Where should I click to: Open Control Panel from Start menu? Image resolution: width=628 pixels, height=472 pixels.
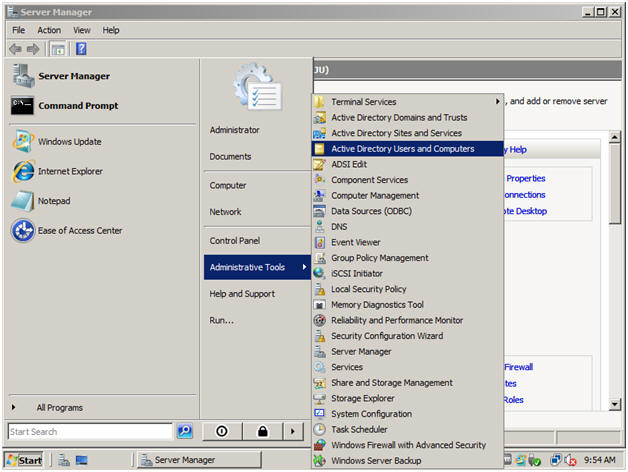click(235, 240)
